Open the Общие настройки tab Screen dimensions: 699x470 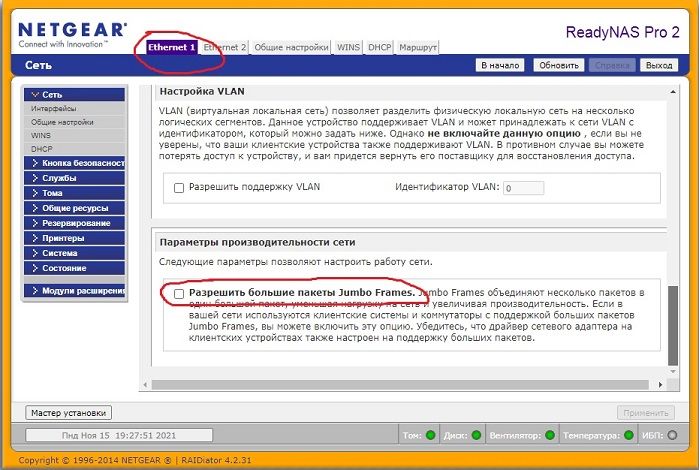tap(291, 47)
